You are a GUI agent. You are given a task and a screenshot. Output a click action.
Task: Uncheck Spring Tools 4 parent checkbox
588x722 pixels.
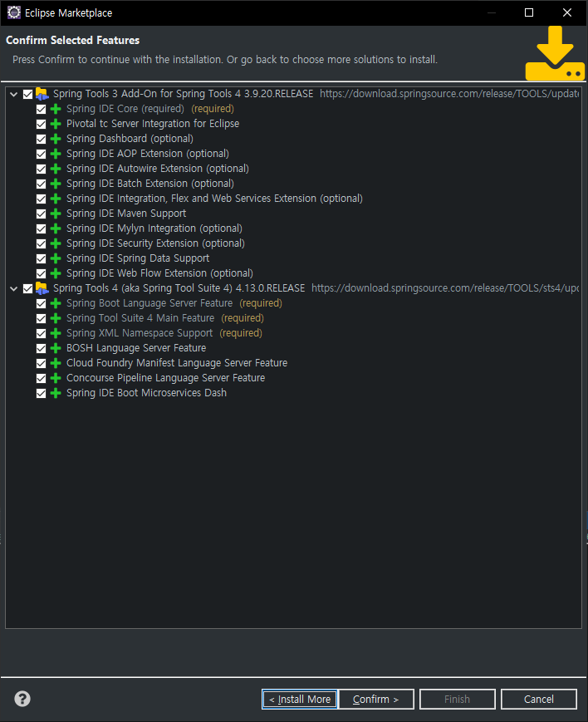(x=27, y=288)
